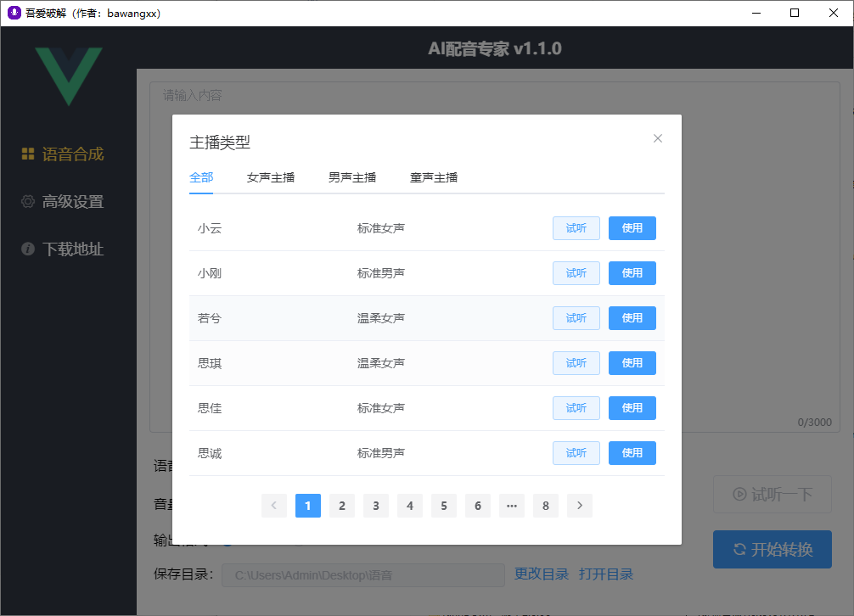The width and height of the screenshot is (854, 616).
Task: Select page 1 in pagination
Action: [x=307, y=506]
